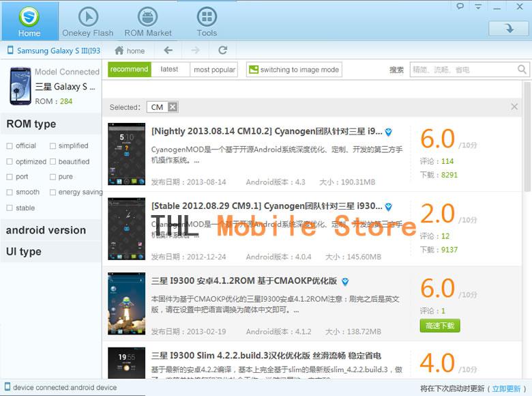Click the device connected status bar icon
This screenshot has height=396, width=532.
point(8,387)
